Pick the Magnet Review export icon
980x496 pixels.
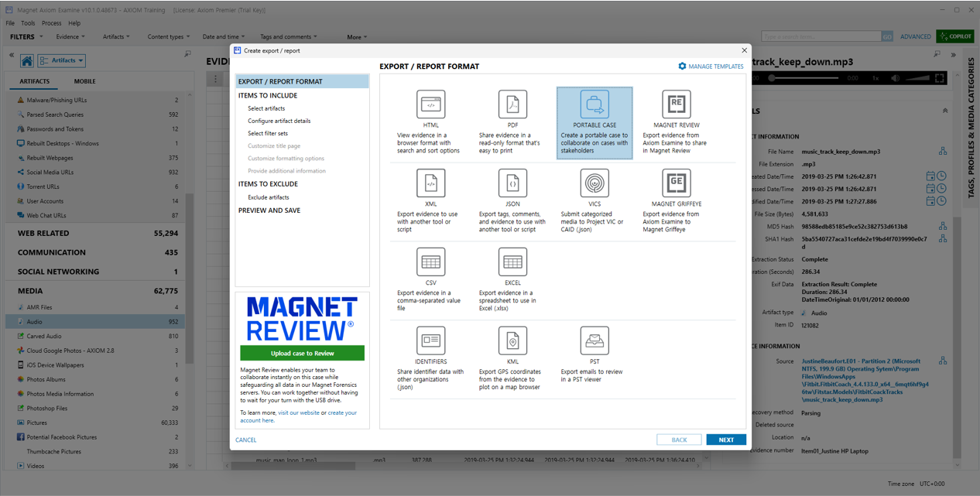point(677,104)
